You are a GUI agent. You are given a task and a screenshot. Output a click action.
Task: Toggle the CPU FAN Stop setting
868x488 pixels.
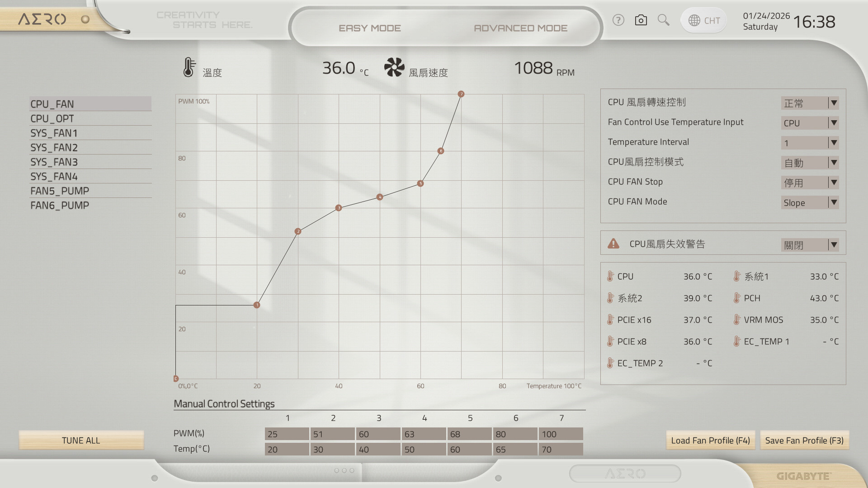pos(809,183)
